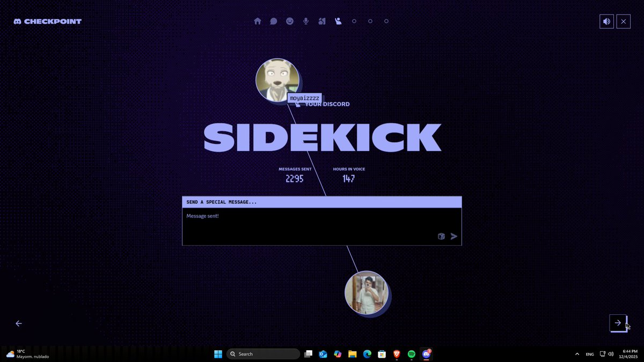This screenshot has height=362, width=644.
Task: Open Task View on the taskbar
Action: pyautogui.click(x=308, y=354)
